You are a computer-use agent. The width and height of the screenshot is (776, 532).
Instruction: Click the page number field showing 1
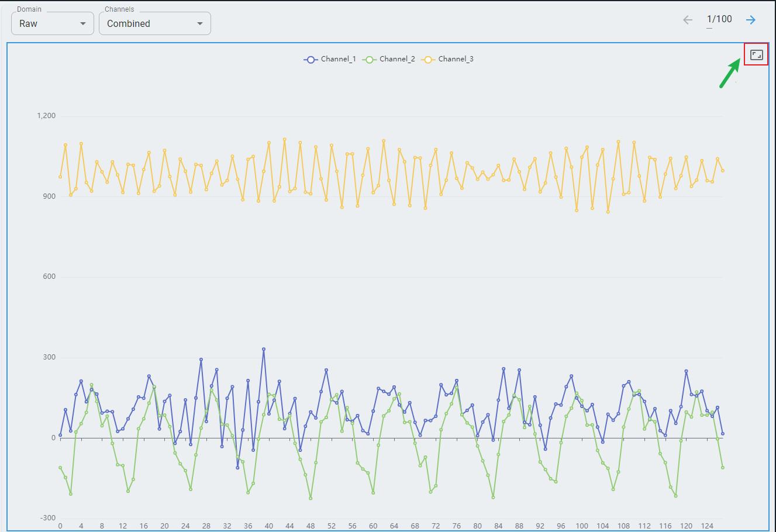tap(709, 19)
